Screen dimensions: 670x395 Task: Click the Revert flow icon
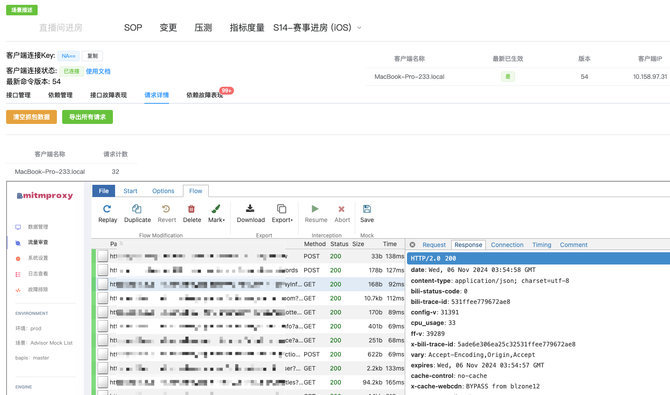tap(166, 209)
